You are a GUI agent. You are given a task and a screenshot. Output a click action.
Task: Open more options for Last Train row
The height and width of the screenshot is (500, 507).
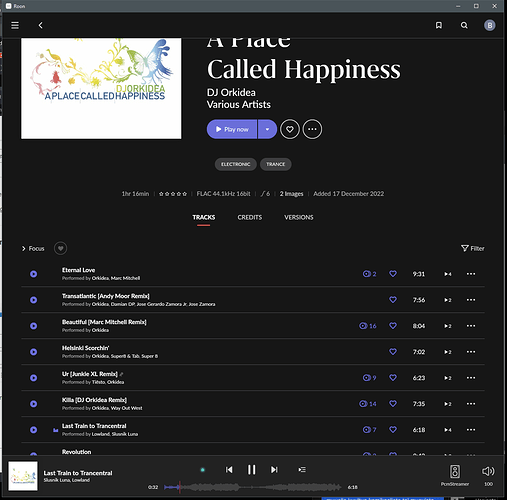(x=471, y=430)
